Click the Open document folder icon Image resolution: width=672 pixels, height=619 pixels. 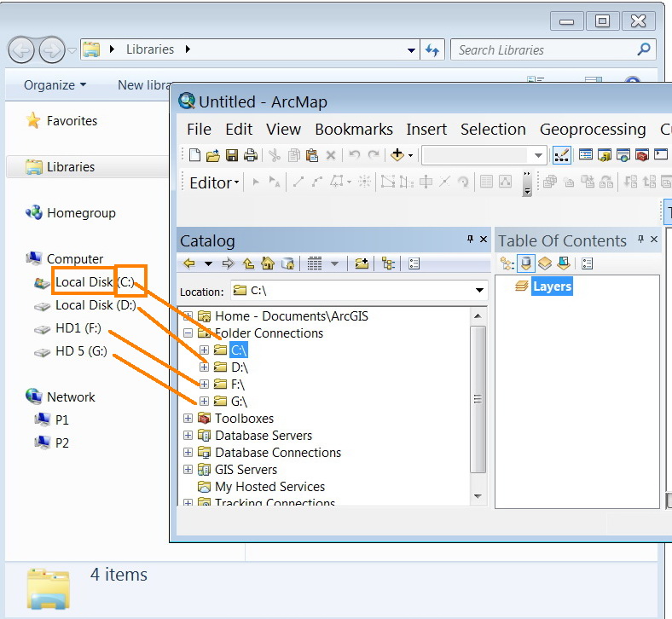(213, 155)
